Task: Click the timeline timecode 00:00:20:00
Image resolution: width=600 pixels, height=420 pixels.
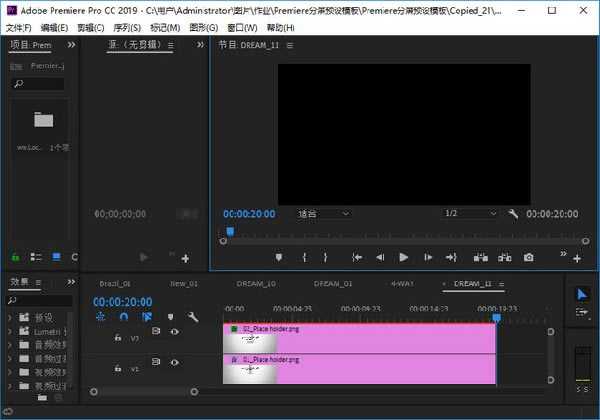Action: (x=122, y=301)
